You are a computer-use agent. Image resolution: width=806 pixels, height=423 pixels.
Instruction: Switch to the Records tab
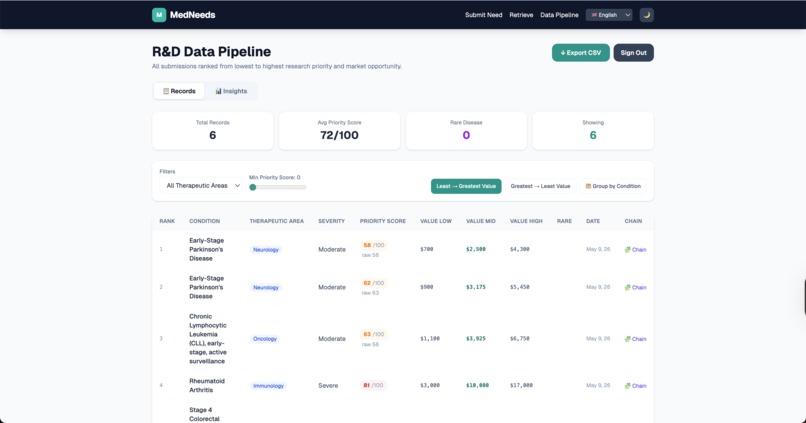[179, 91]
